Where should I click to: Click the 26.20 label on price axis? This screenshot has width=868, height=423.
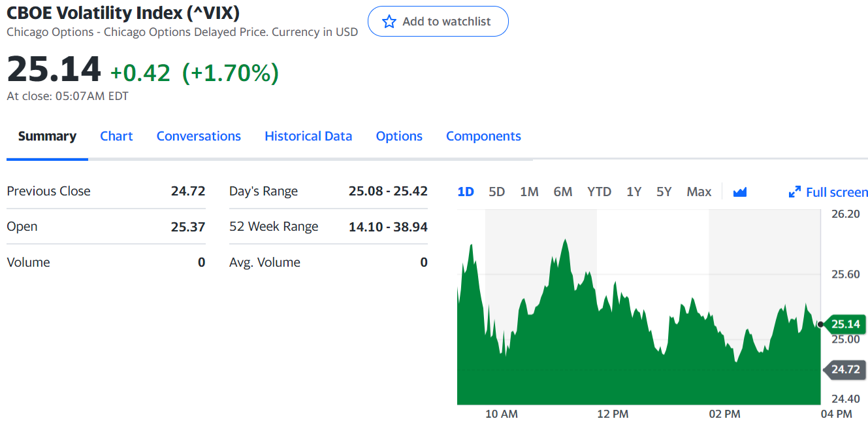pos(845,214)
